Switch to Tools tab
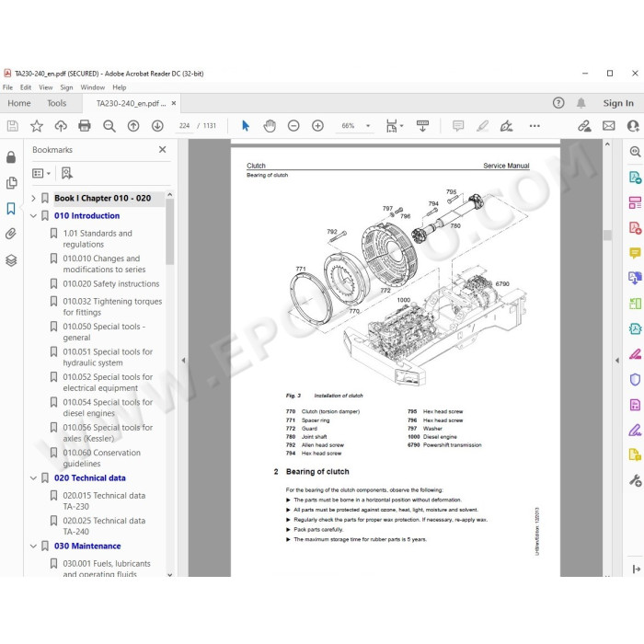The image size is (644, 644). [56, 103]
